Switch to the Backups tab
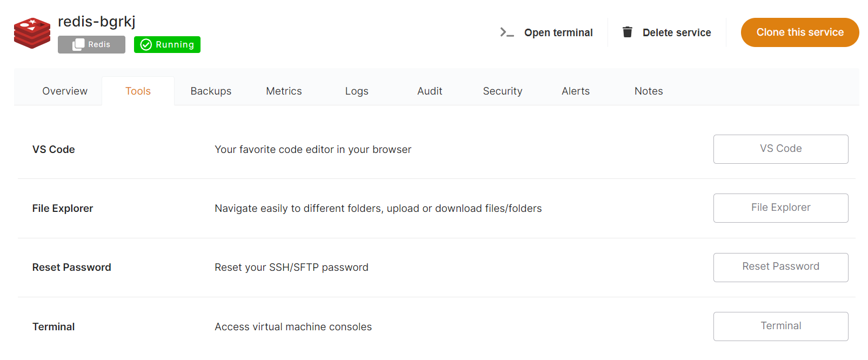Image resolution: width=868 pixels, height=360 pixels. coord(211,91)
